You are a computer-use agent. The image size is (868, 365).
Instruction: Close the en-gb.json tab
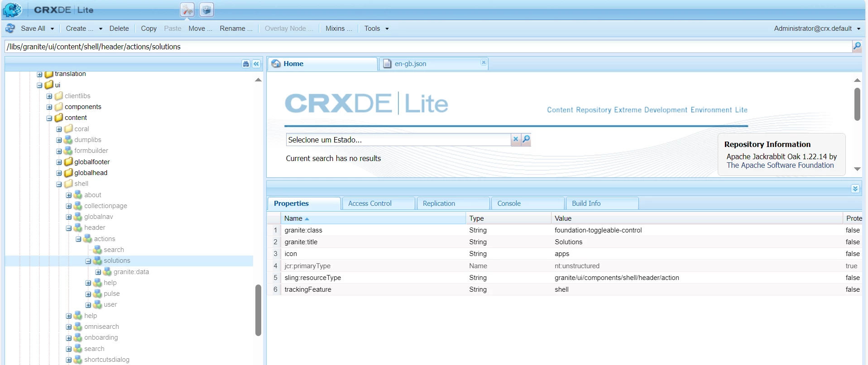[x=484, y=62]
